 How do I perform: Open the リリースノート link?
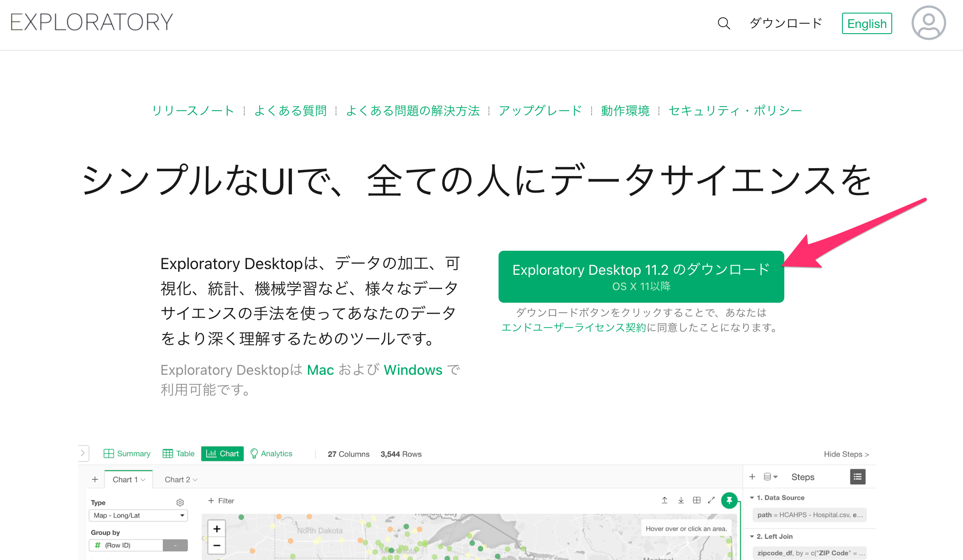tap(193, 111)
